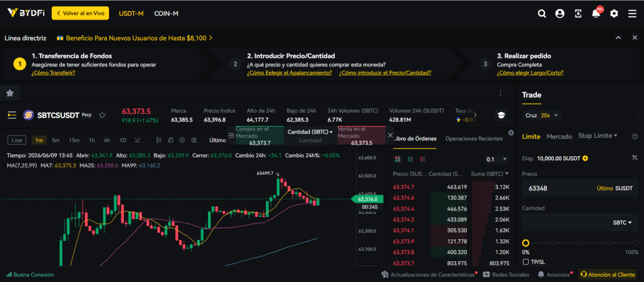The image size is (644, 282).
Task: Open the search magnifier in header
Action: (542, 14)
